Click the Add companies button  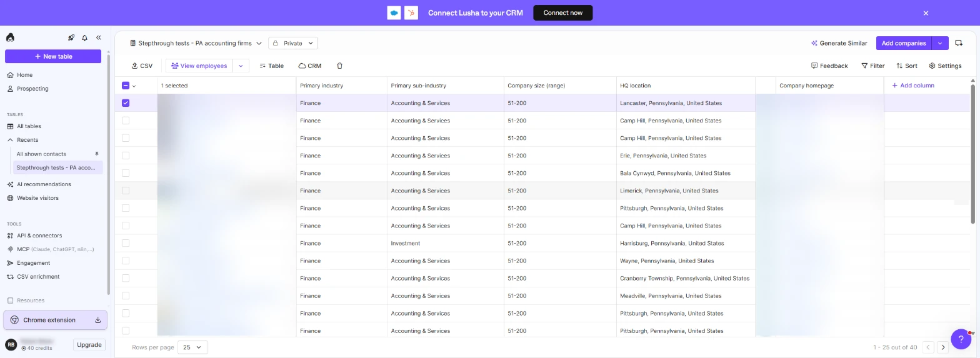904,43
